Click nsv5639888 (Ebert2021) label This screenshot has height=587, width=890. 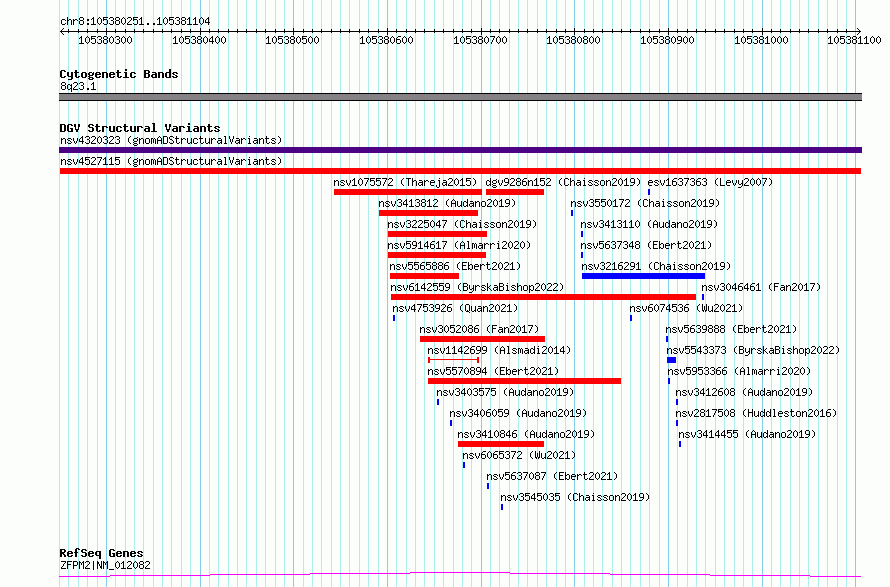(731, 329)
